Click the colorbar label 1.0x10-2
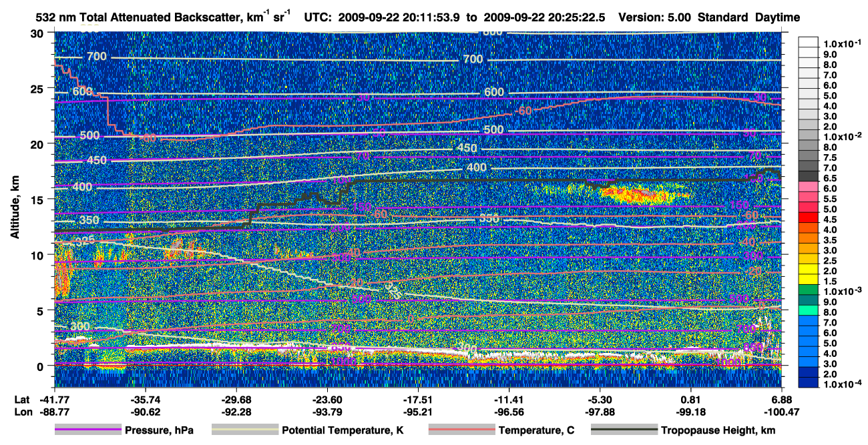Viewport: 868px width, 445px height. [844, 136]
